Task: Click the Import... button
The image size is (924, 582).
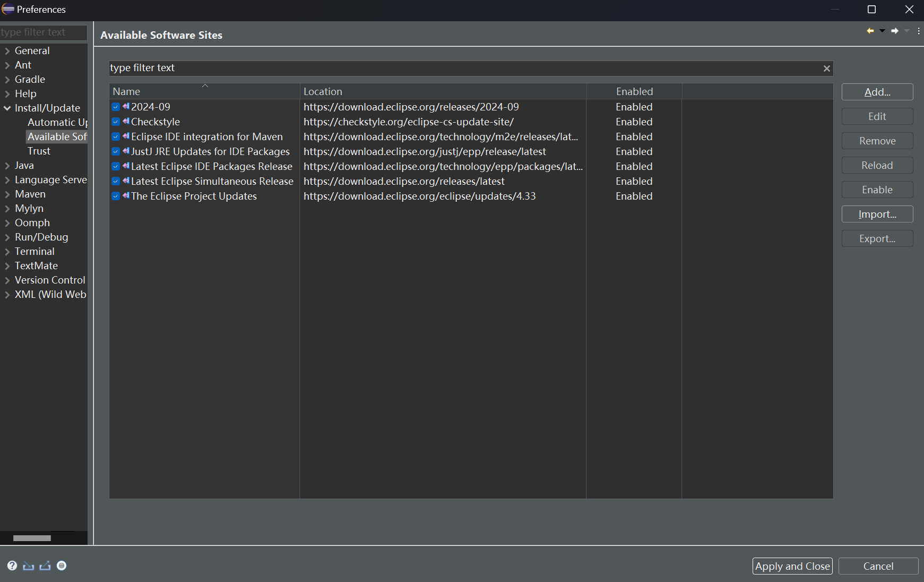Action: pyautogui.click(x=877, y=214)
